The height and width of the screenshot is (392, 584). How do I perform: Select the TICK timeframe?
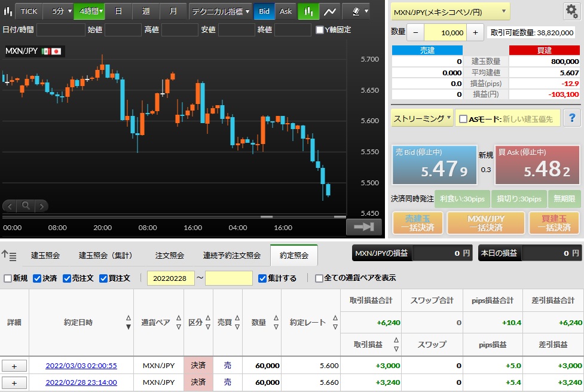[29, 11]
